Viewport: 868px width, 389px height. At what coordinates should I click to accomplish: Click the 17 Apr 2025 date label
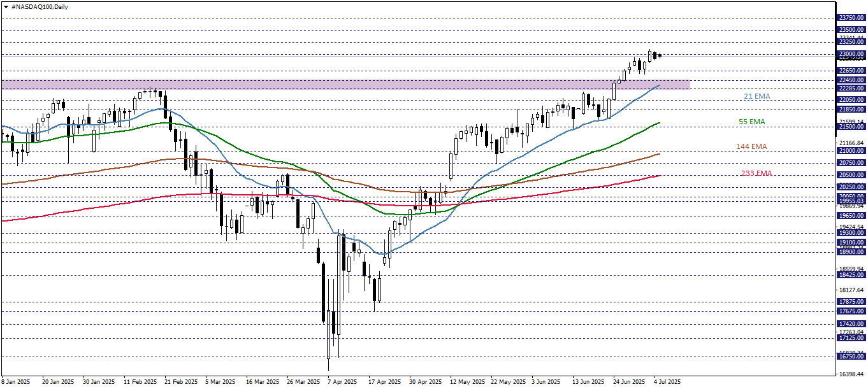(385, 382)
